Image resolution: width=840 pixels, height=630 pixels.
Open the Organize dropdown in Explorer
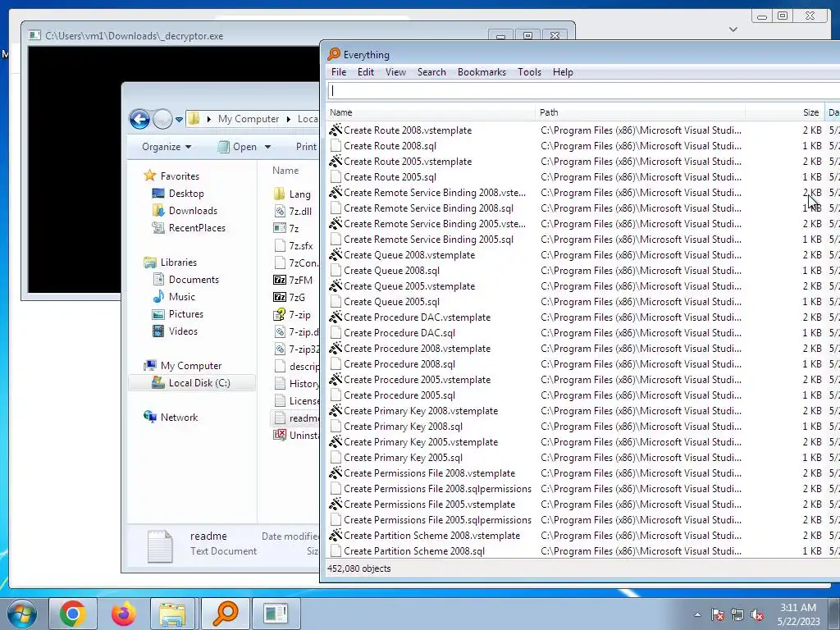click(x=167, y=147)
